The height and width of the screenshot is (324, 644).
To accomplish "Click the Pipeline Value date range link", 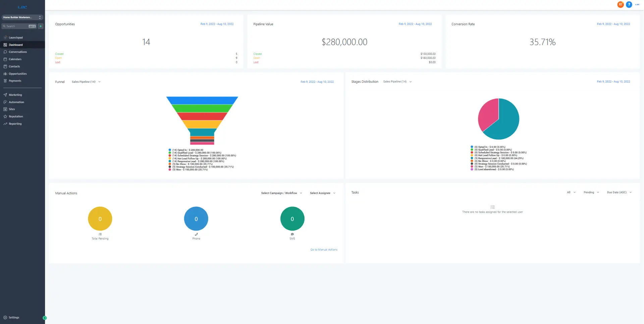I will (x=415, y=24).
